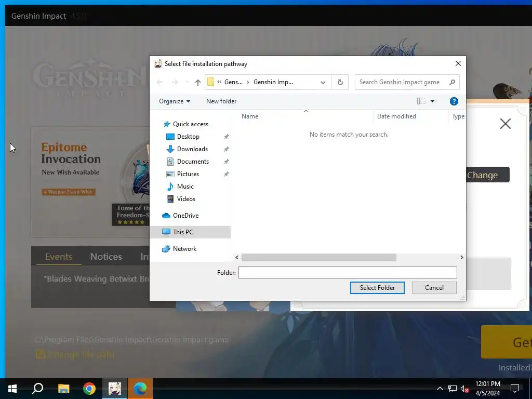Viewport: 532px width, 399px height.
Task: Open the notification center icon
Action: point(515,389)
